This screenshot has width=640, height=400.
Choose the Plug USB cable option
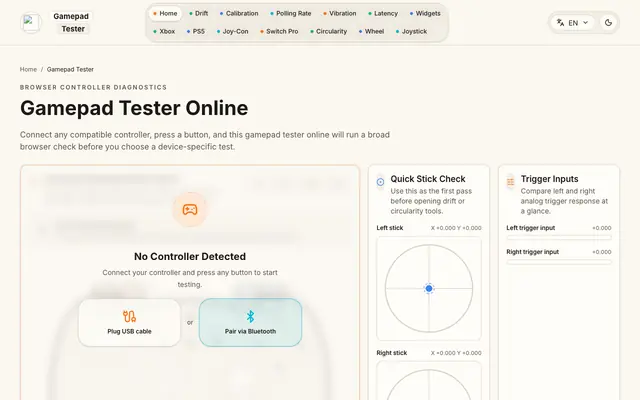point(129,322)
